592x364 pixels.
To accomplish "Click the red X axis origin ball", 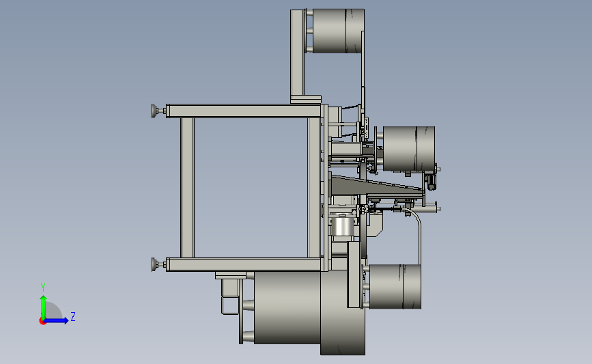I will 42,322.
